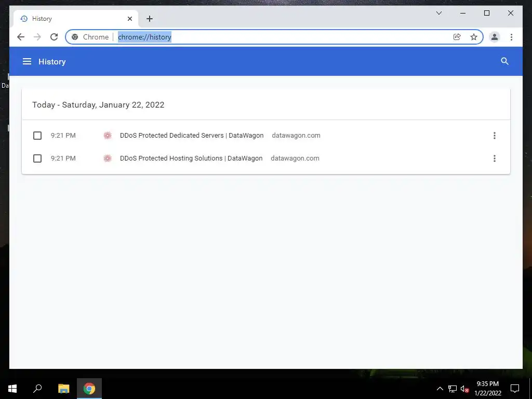The width and height of the screenshot is (532, 399).
Task: Select the History browser tab
Action: coord(76,19)
